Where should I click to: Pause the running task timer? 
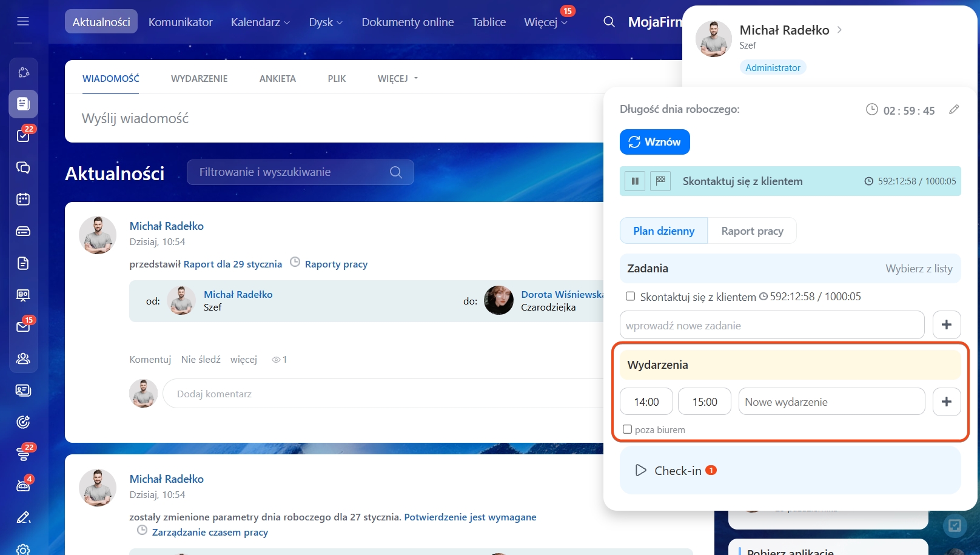(x=635, y=181)
